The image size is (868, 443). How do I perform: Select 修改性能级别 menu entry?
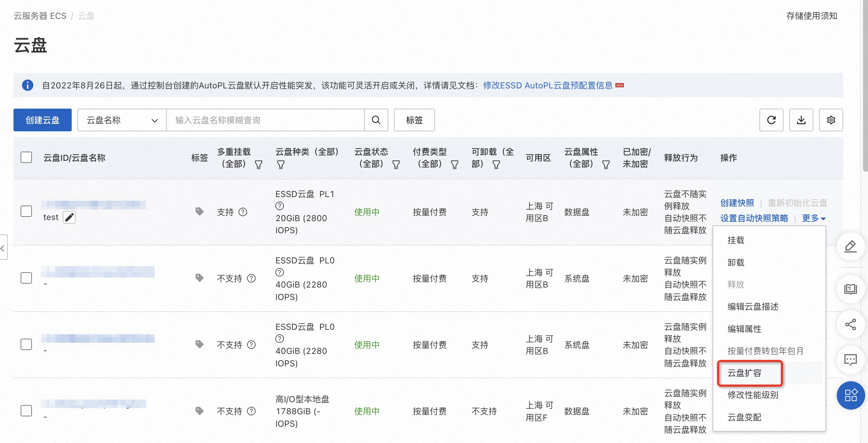tap(753, 395)
